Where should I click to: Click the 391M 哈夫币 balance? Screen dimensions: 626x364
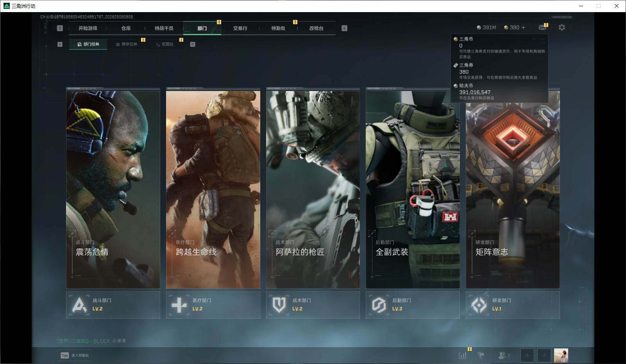[486, 27]
